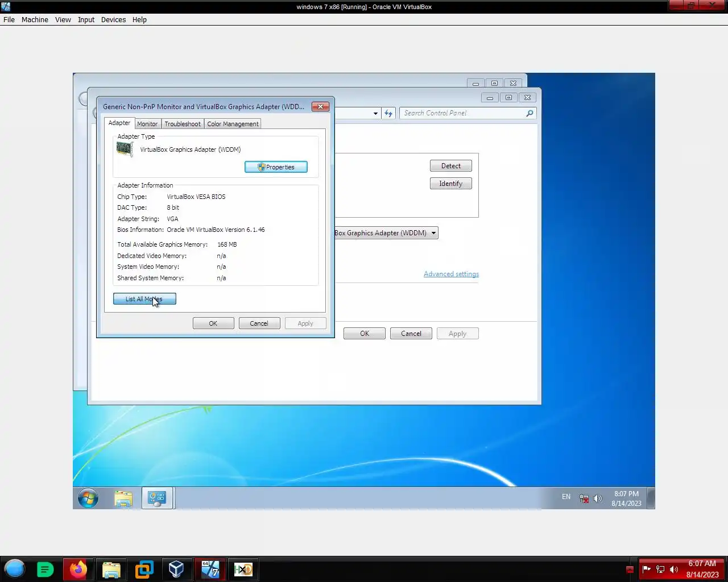Click OK in Screen Resolution window
728x582 pixels.
coord(365,334)
